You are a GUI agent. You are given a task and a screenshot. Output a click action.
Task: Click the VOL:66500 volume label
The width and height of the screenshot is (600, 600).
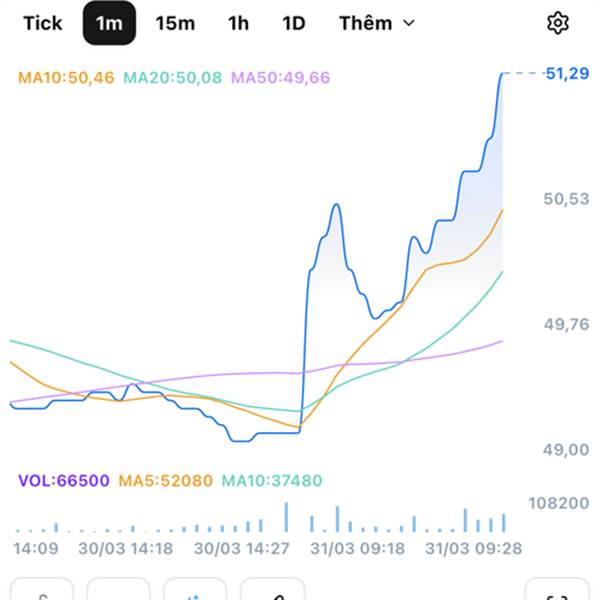point(63,481)
